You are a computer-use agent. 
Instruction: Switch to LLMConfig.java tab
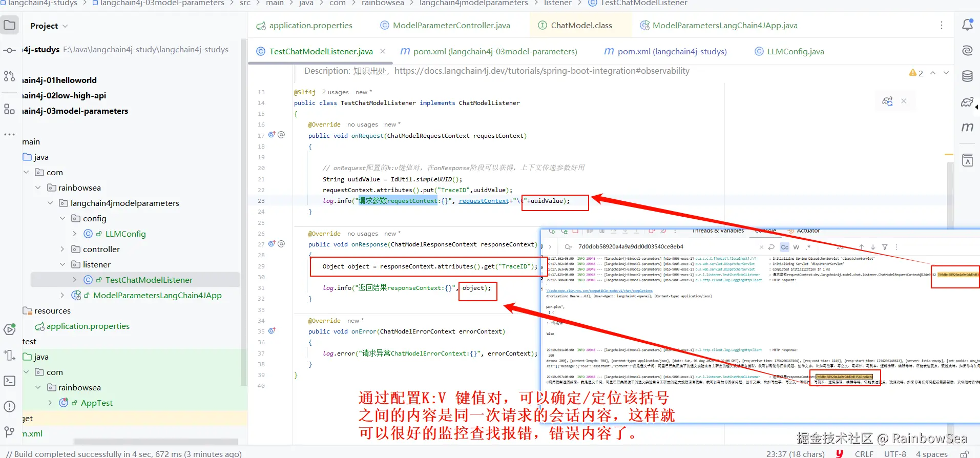[789, 51]
